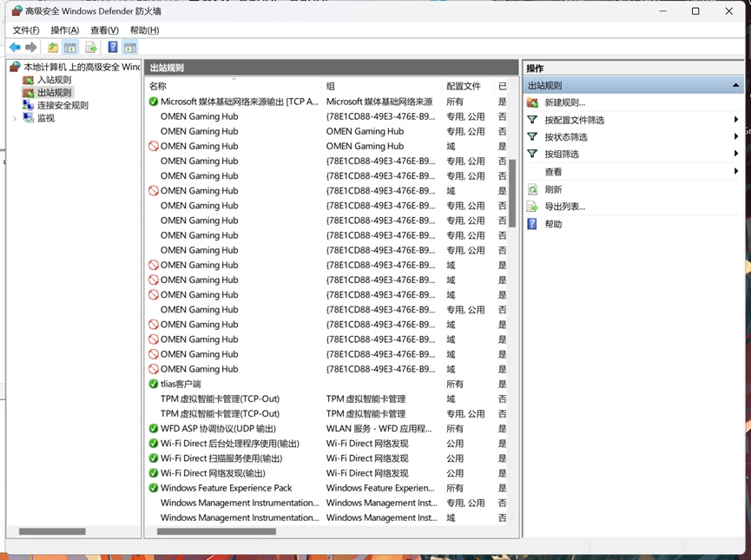Screen dimensions: 751x560
Task: Select blocked OMEN Gaming Hub rule in group OMEN Gaming Hub
Action: [327, 146]
